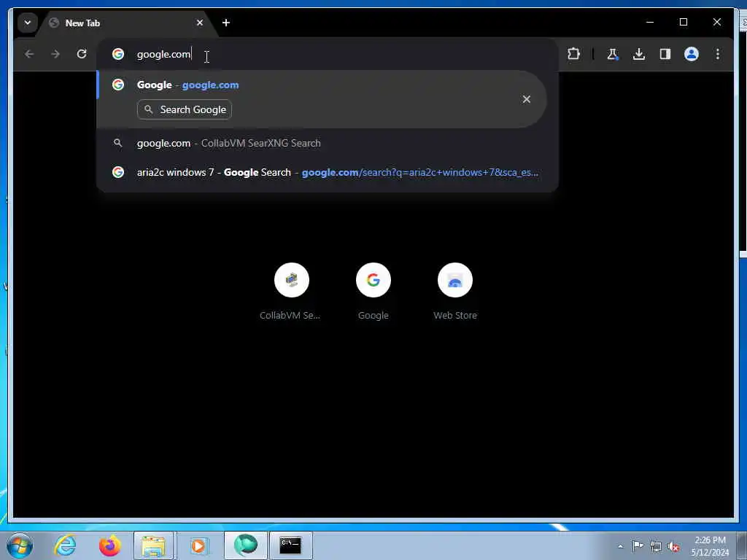This screenshot has width=747, height=560.
Task: Open a new tab with plus button
Action: coord(226,23)
